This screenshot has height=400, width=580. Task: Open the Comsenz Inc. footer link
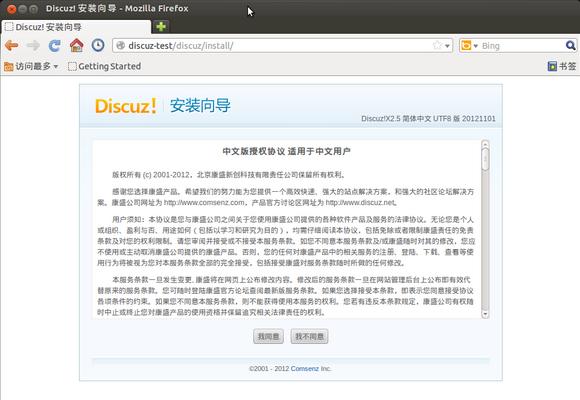tap(304, 369)
